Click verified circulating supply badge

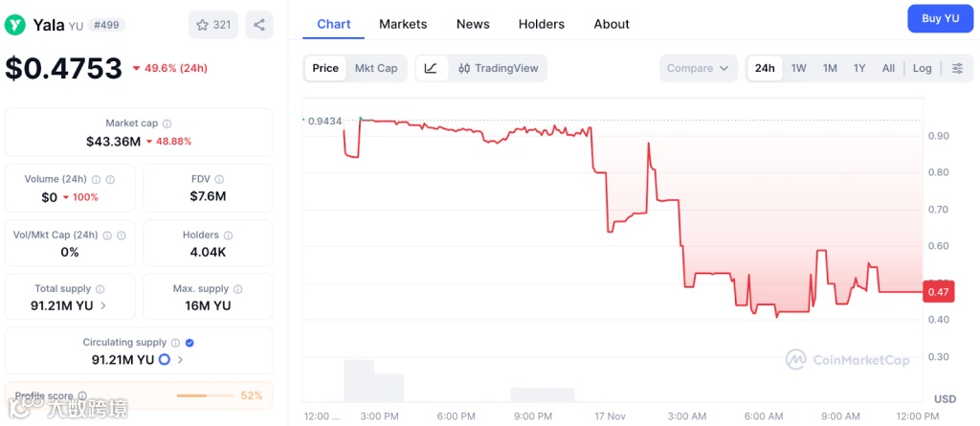(x=189, y=343)
